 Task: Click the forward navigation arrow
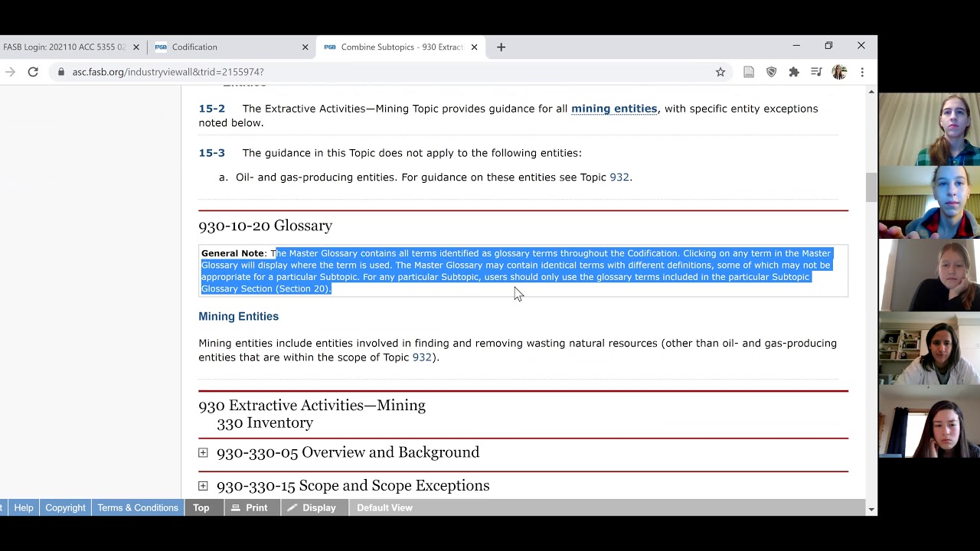pyautogui.click(x=10, y=72)
